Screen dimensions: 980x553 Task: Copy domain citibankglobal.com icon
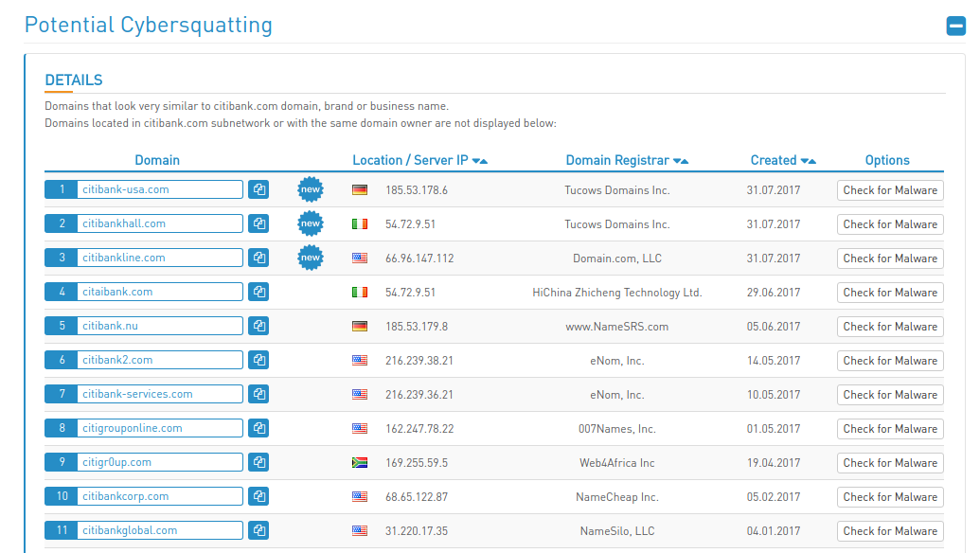coord(258,530)
